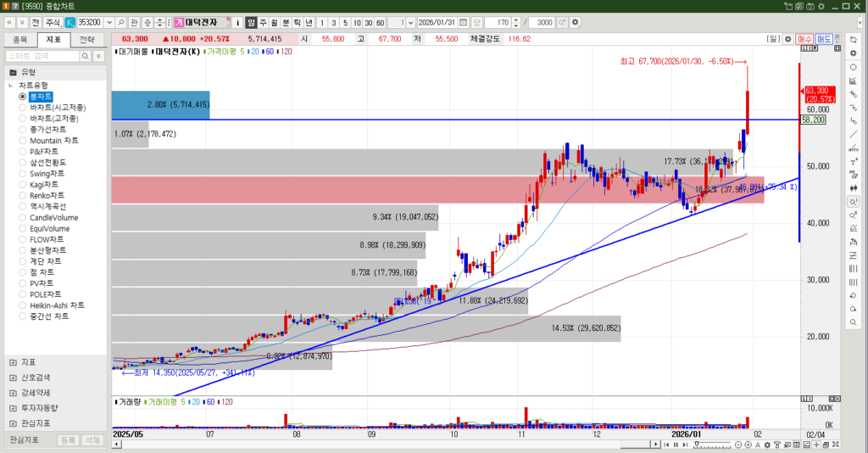Expand the 투자자동향 section
Image resolution: width=868 pixels, height=453 pixels.
tap(13, 408)
